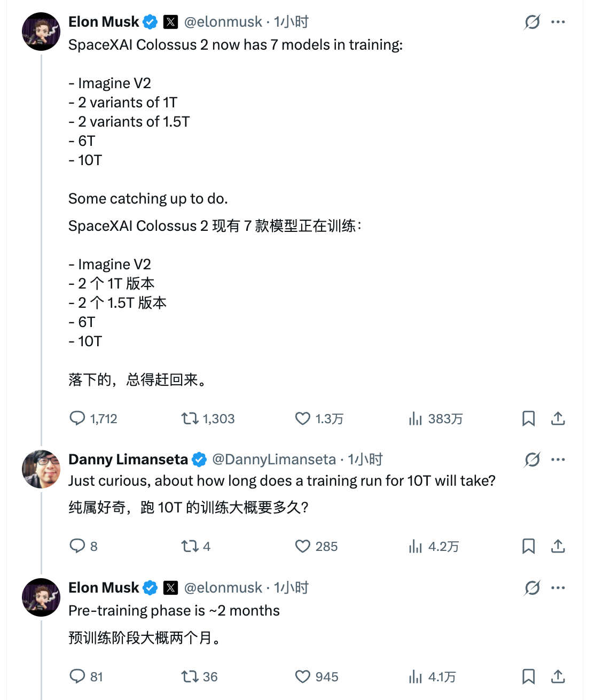
Task: View analytics showing 383万 views
Action: 416,419
